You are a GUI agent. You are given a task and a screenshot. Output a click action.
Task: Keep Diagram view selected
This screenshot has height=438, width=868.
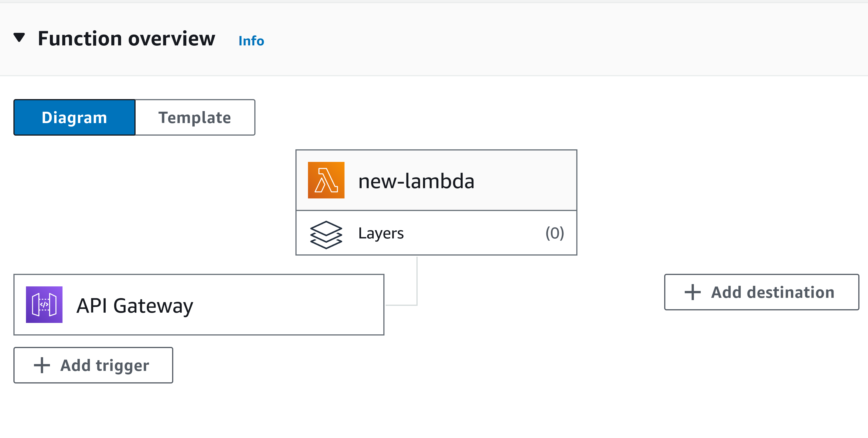point(74,117)
